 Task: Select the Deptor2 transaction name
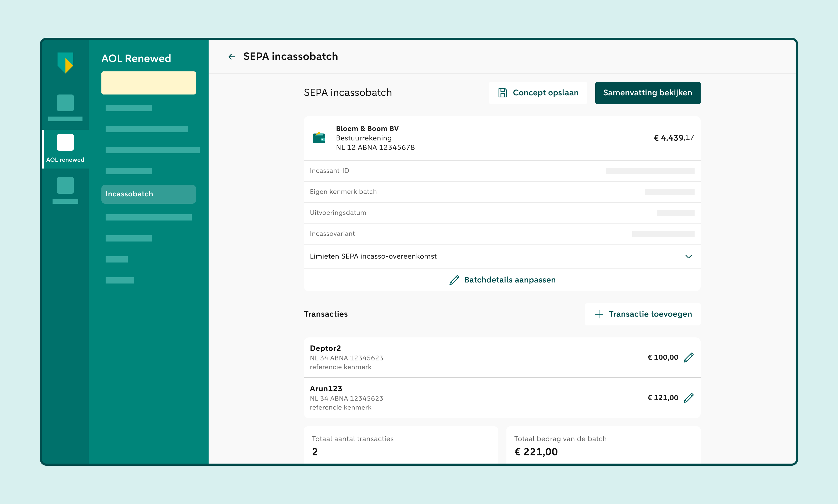325,348
